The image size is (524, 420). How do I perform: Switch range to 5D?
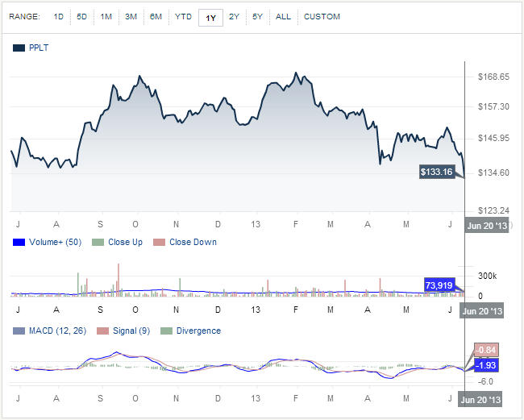point(82,17)
